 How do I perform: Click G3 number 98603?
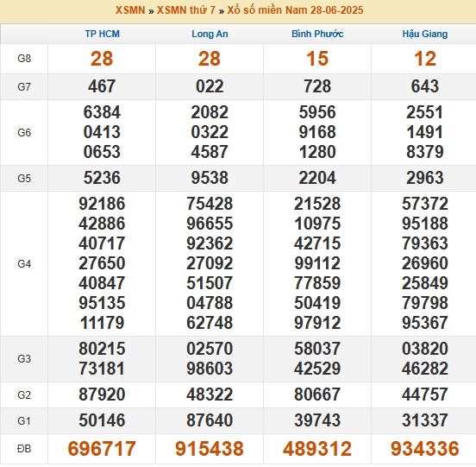[210, 369]
